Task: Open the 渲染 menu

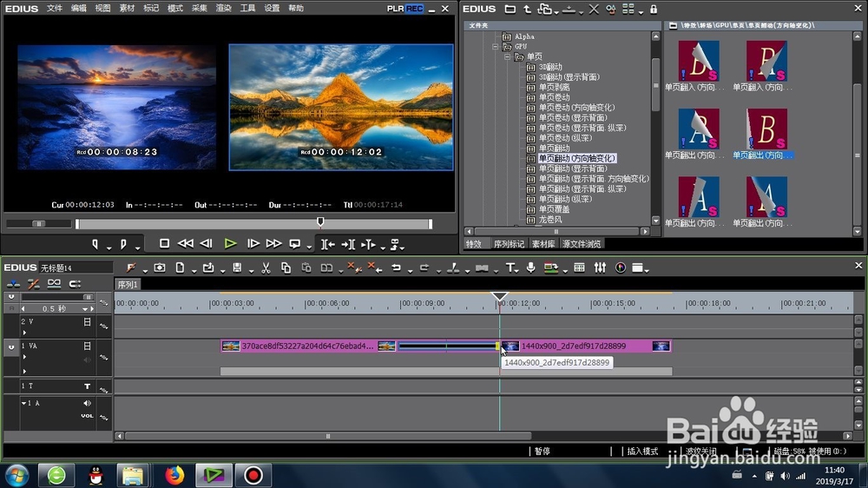Action: (x=223, y=9)
